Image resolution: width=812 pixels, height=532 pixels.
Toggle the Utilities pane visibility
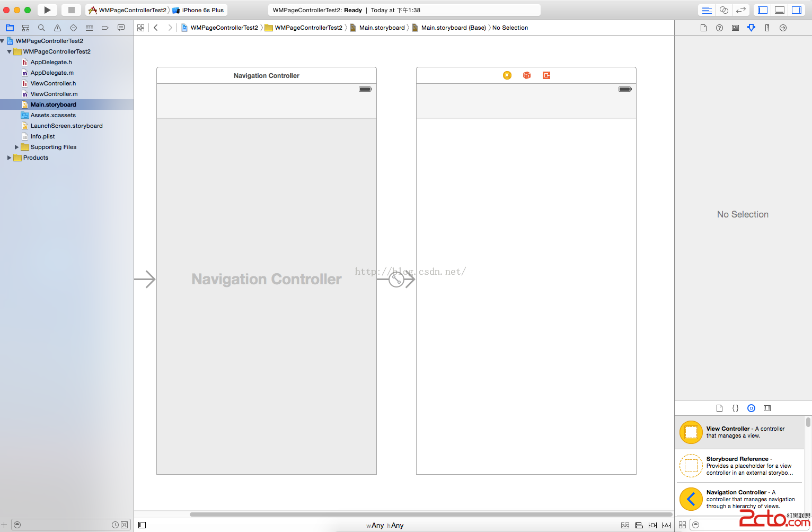pyautogui.click(x=797, y=10)
